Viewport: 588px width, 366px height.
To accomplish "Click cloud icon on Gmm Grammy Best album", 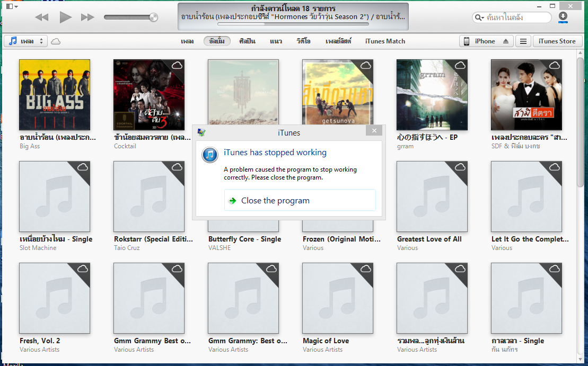I will pyautogui.click(x=177, y=269).
